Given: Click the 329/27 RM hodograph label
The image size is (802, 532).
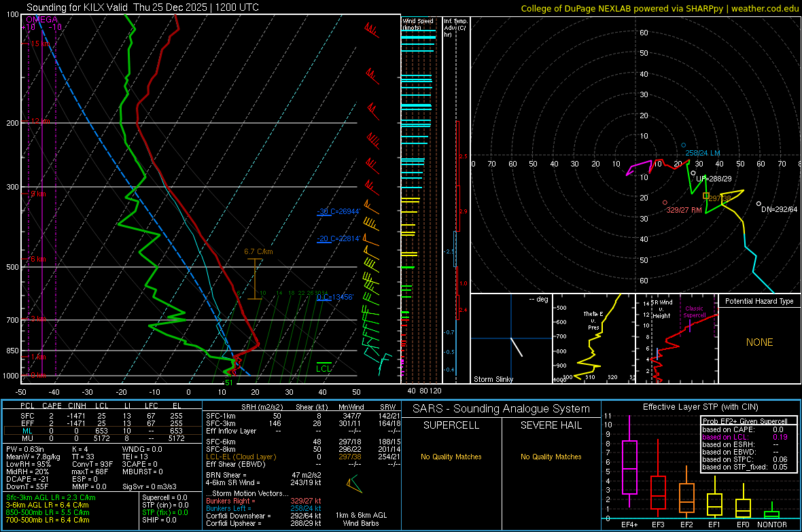Looking at the screenshot, I should 684,210.
